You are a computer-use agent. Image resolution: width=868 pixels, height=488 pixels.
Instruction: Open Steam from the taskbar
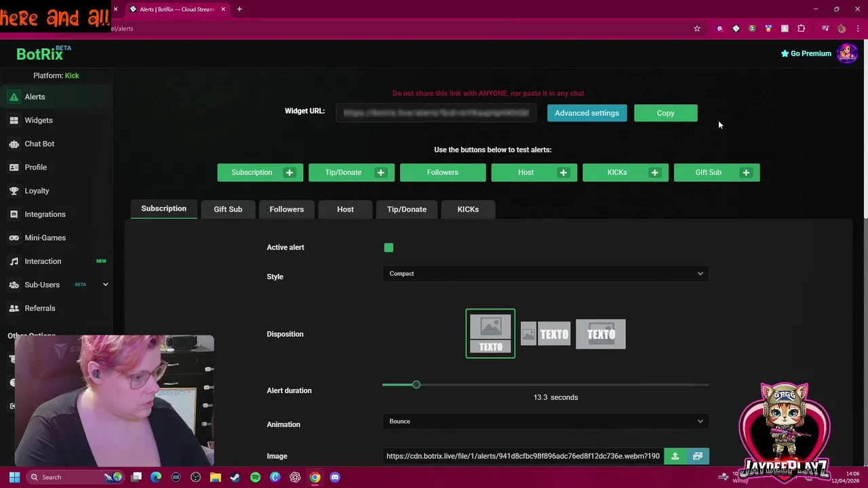(235, 477)
